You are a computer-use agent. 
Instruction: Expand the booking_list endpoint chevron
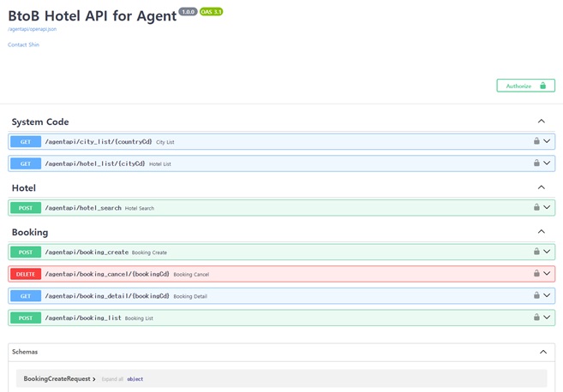coord(547,317)
